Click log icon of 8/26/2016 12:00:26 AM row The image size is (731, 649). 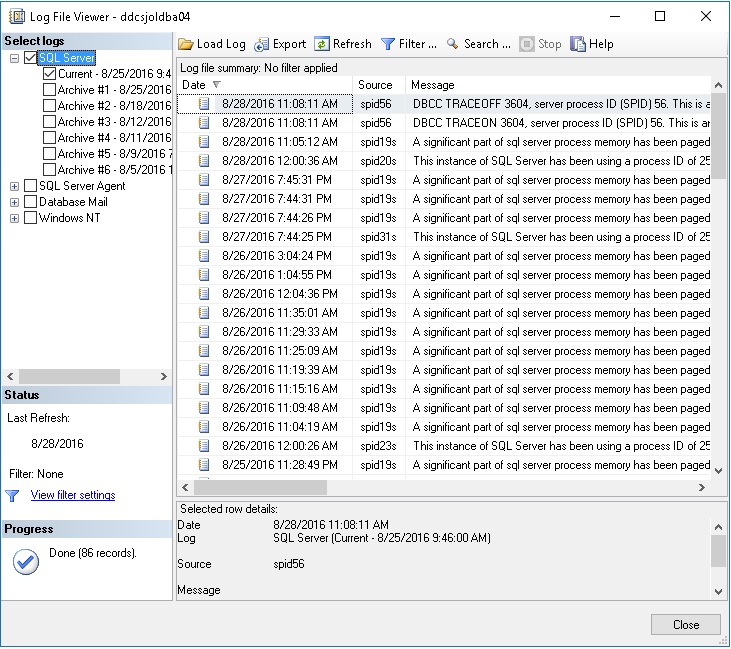coord(204,446)
